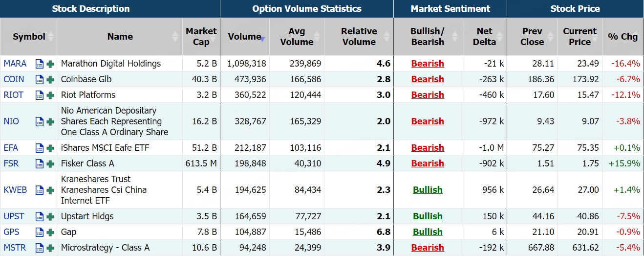Add UPST with the green plus icon

click(x=50, y=216)
